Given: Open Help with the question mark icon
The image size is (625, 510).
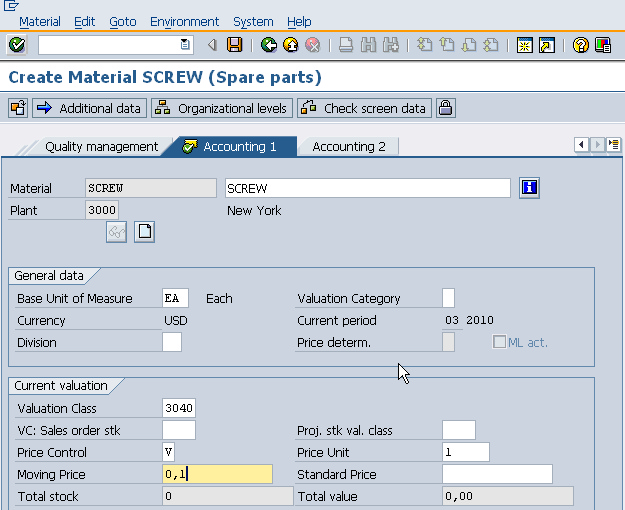Looking at the screenshot, I should (581, 45).
